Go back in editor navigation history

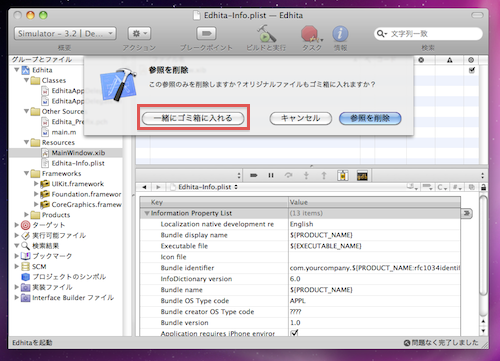[144, 187]
